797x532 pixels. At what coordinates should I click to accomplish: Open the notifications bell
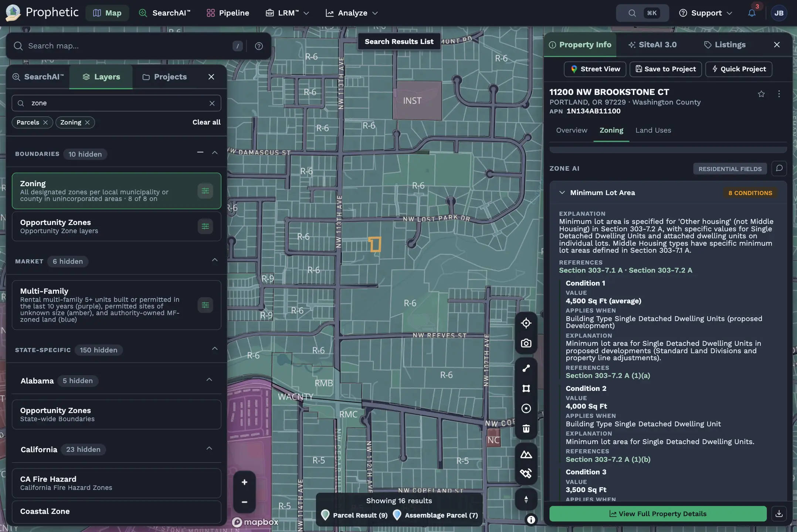click(752, 13)
